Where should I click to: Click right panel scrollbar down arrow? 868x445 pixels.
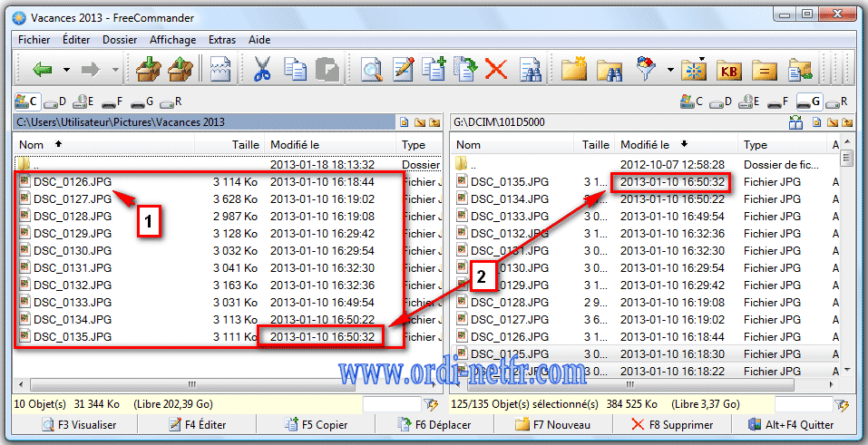(846, 370)
